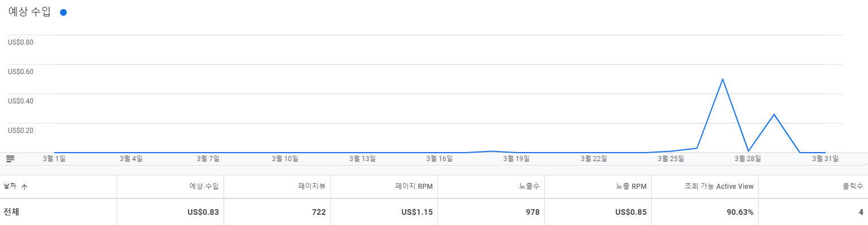This screenshot has height=225, width=868.
Task: Click the highest revenue peak on chart
Action: (x=723, y=79)
